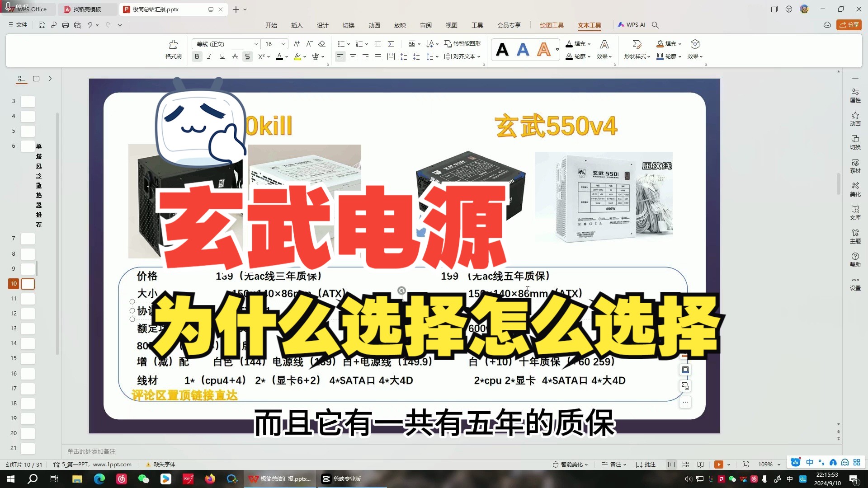The image size is (868, 488).
Task: Clear formatting with eraser icon
Action: point(322,44)
